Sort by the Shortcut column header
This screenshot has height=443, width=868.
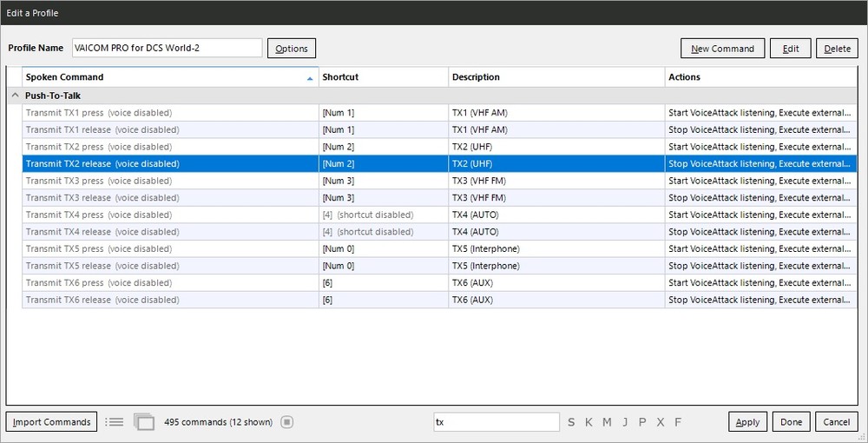click(x=384, y=77)
